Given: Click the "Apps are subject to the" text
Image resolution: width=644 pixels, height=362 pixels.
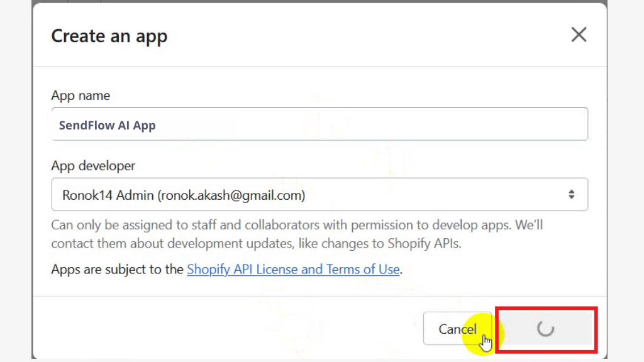Looking at the screenshot, I should pos(117,269).
